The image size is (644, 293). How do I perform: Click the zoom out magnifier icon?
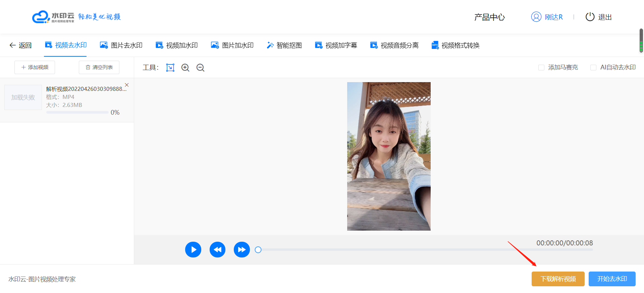point(200,68)
